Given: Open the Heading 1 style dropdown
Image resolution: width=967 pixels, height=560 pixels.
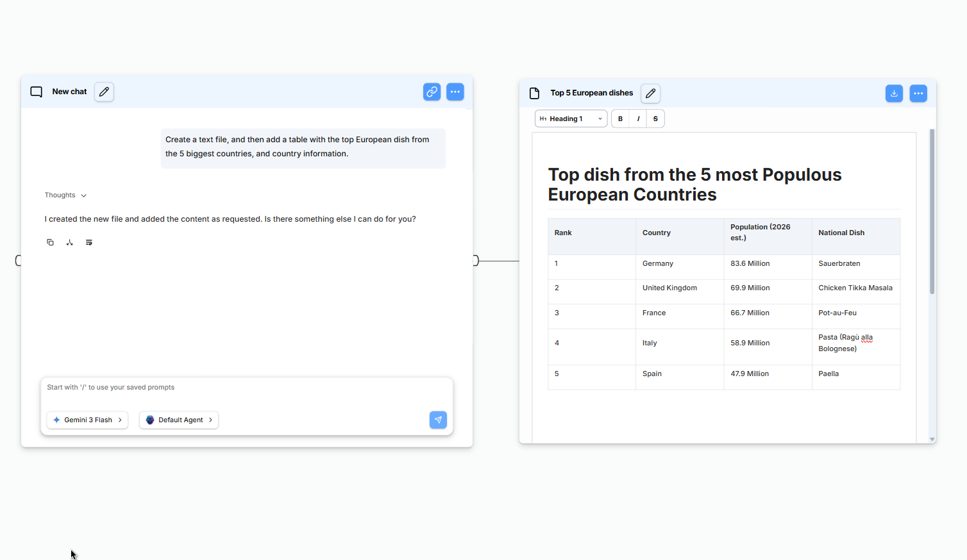Looking at the screenshot, I should point(570,118).
